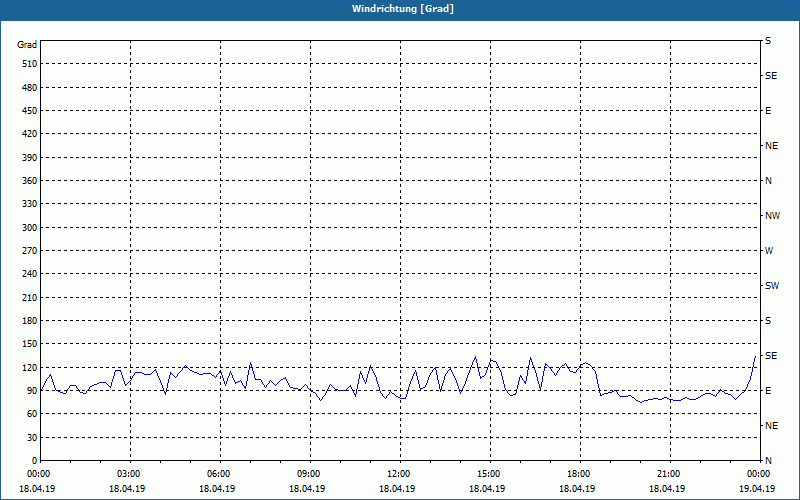The width and height of the screenshot is (800, 500).
Task: Select the 12:00 time axis marker
Action: click(x=401, y=474)
